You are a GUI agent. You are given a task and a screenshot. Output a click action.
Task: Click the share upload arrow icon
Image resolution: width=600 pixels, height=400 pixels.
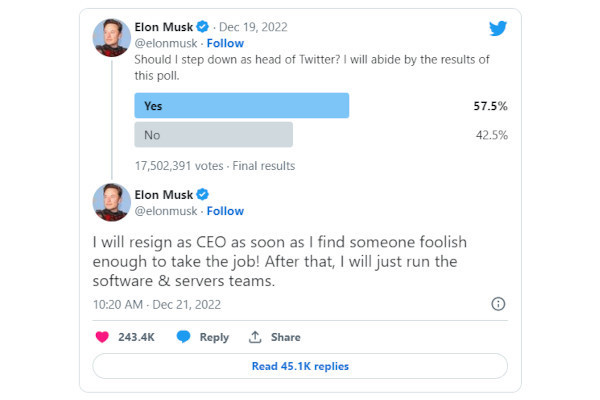[255, 337]
